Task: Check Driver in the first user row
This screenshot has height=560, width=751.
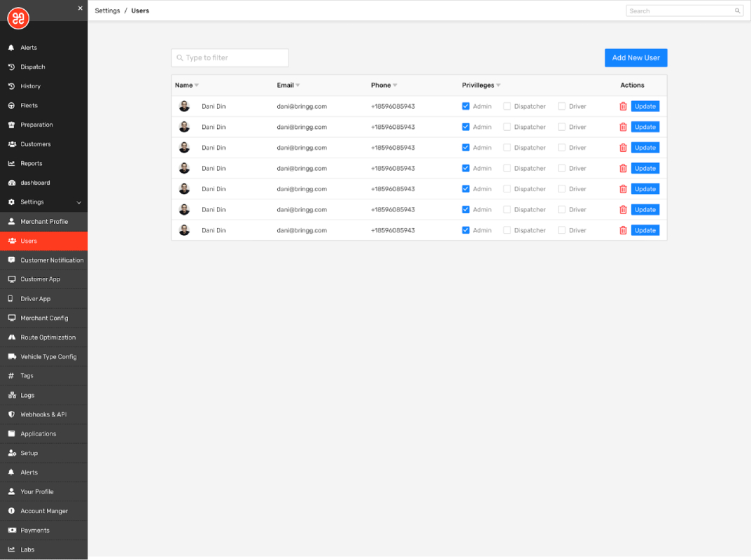Action: pyautogui.click(x=562, y=106)
